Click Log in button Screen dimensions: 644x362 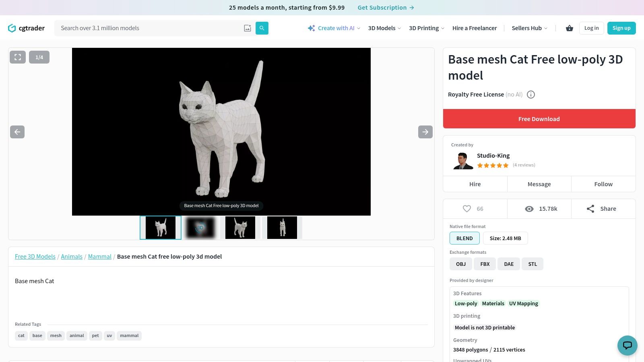[x=592, y=28]
